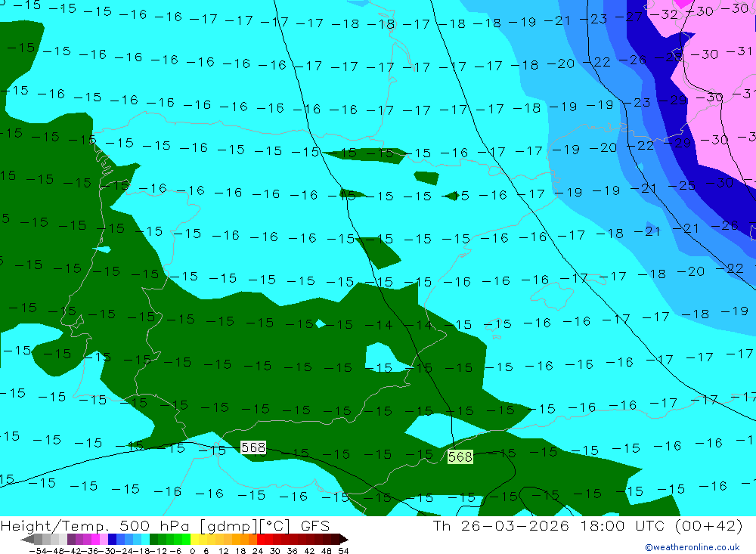The height and width of the screenshot is (554, 756).
Task: Click the -27 temperature value on map
Action: click(629, 17)
